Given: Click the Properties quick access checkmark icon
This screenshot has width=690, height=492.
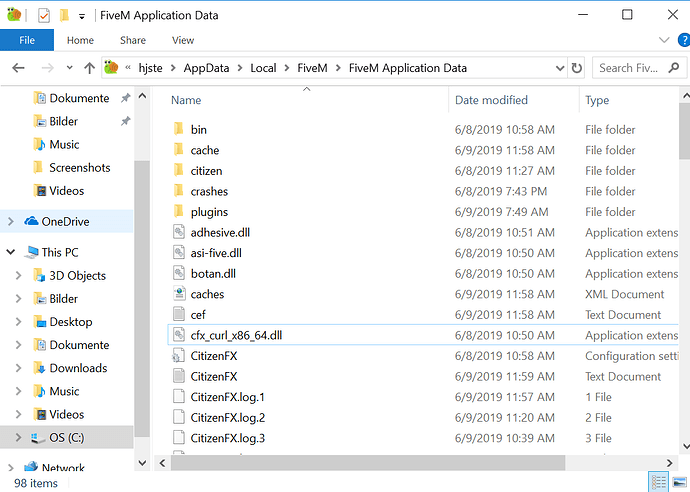Looking at the screenshot, I should point(44,15).
